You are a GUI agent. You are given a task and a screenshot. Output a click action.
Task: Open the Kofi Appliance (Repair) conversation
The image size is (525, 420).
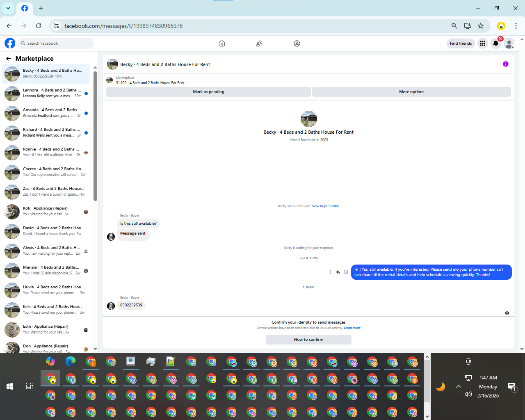[x=46, y=211]
